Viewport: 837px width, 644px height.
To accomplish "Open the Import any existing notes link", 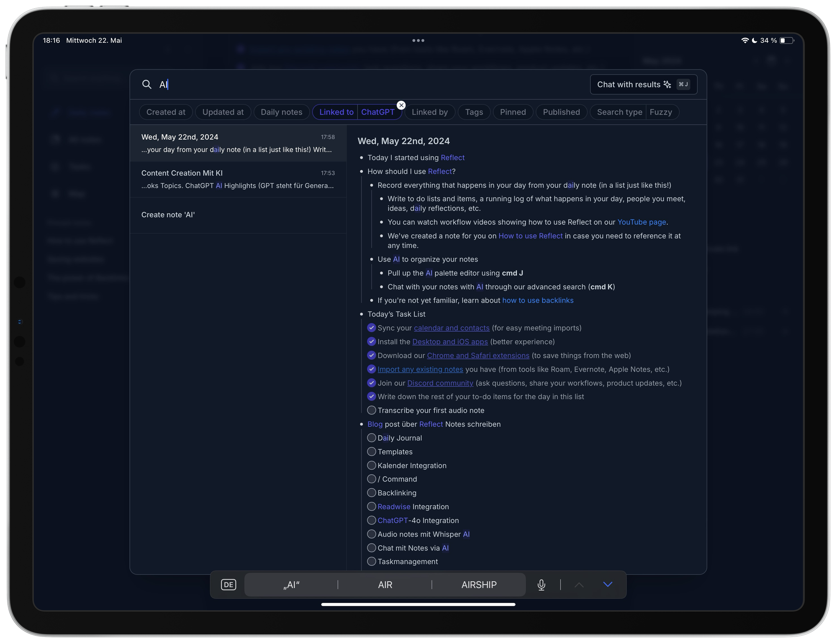I will tap(420, 369).
